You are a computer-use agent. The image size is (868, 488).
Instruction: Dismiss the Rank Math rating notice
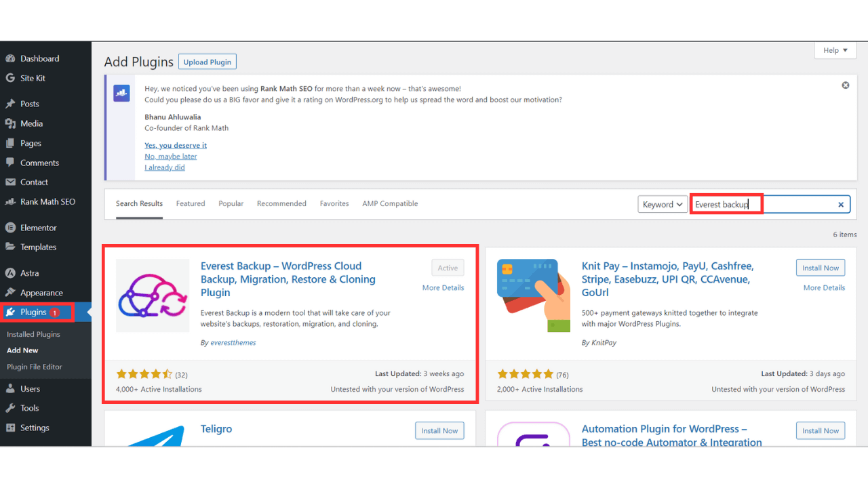coord(845,84)
